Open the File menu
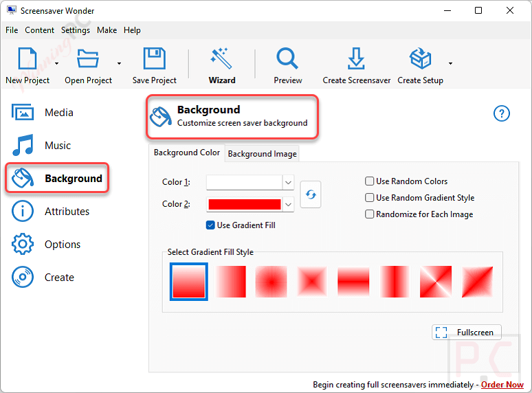This screenshot has height=393, width=532. [12, 30]
